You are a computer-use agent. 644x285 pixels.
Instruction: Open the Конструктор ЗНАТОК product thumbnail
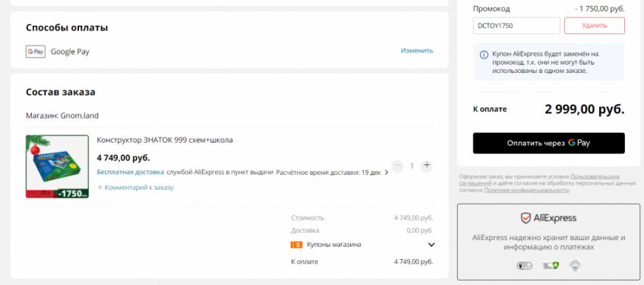57,166
